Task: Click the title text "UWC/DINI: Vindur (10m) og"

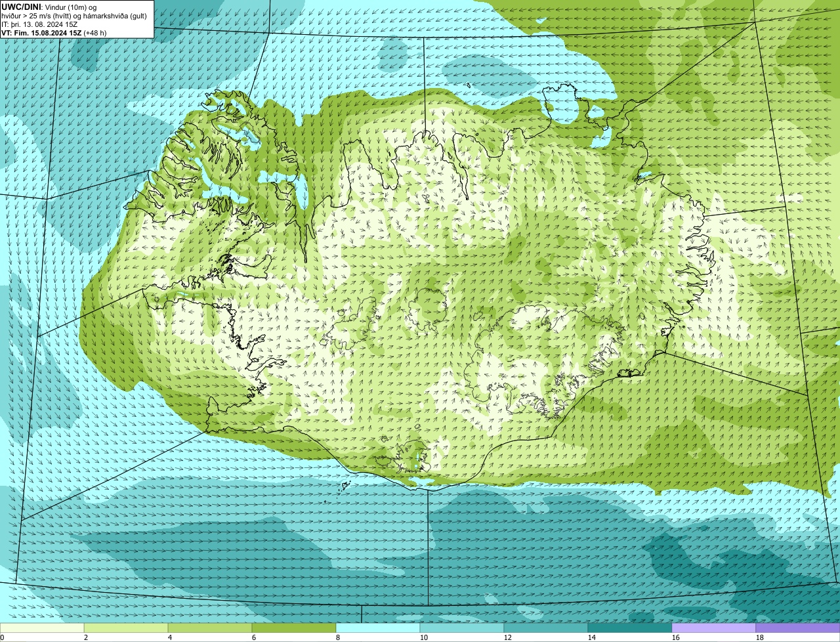Action: pos(49,7)
